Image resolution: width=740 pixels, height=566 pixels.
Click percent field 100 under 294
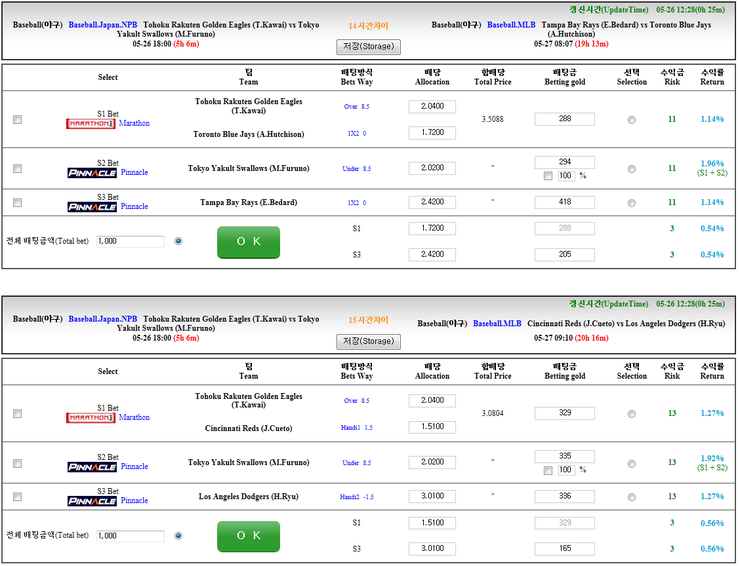click(565, 176)
